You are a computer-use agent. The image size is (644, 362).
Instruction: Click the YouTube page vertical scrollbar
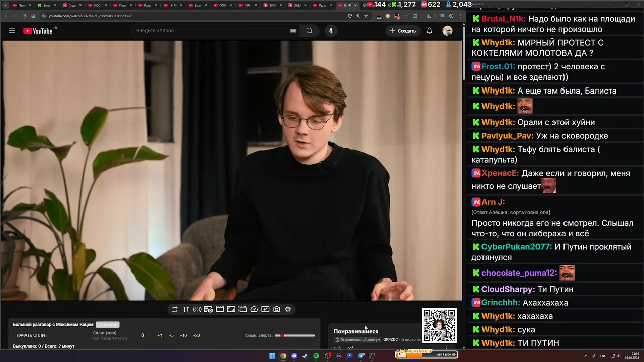[x=463, y=53]
